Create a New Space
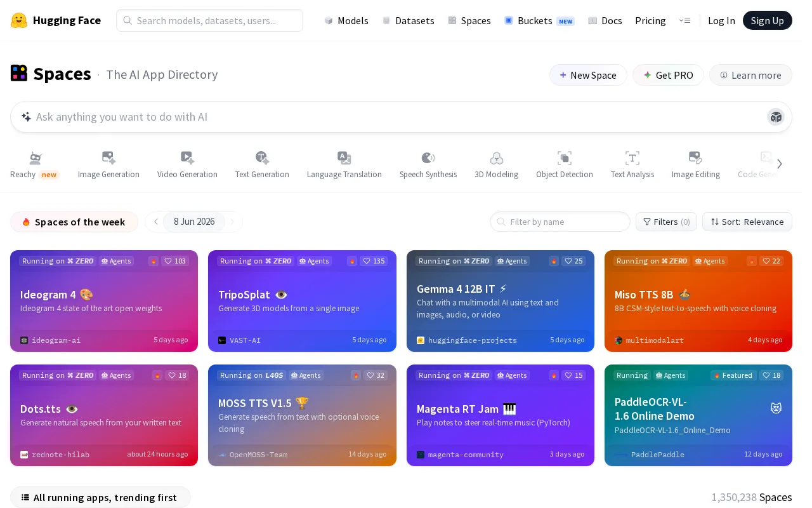Screen dimensions: 812x508 point(588,75)
